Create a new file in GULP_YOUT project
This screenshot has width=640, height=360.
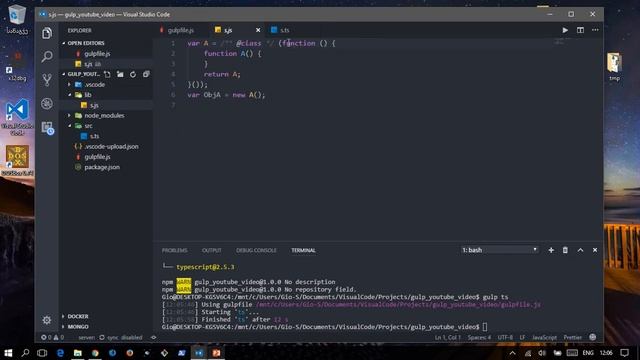107,74
